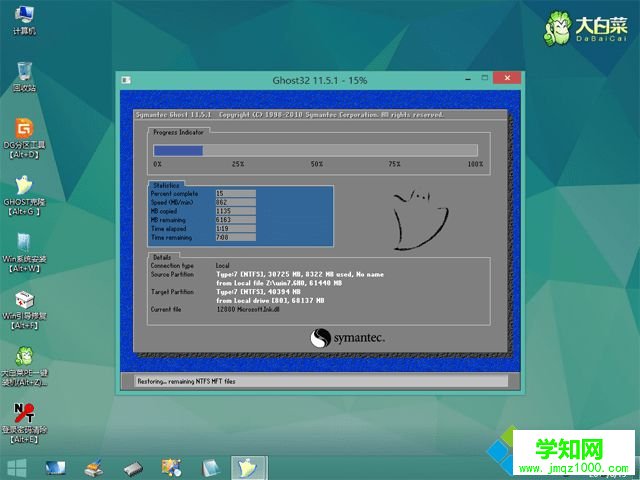640x480 pixels.
Task: Click the Ghost progress indicator bar
Action: pyautogui.click(x=315, y=150)
